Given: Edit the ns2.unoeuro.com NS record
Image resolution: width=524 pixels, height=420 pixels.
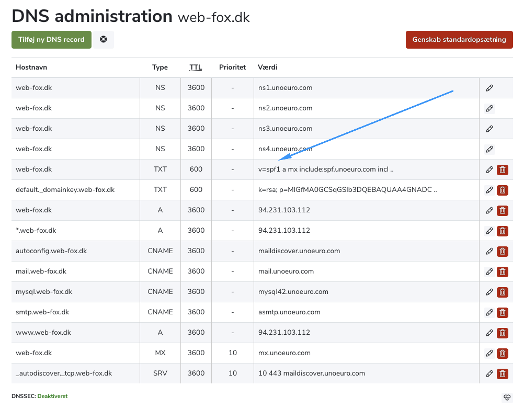Looking at the screenshot, I should pos(489,109).
